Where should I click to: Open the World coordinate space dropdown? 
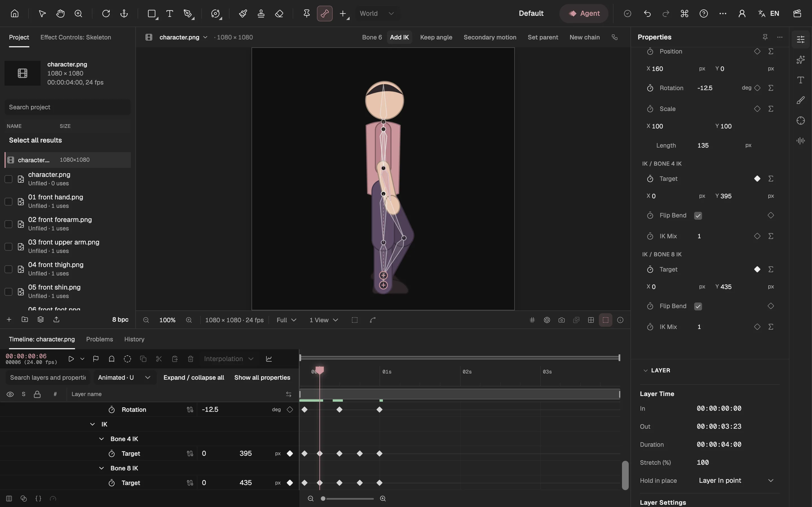377,14
